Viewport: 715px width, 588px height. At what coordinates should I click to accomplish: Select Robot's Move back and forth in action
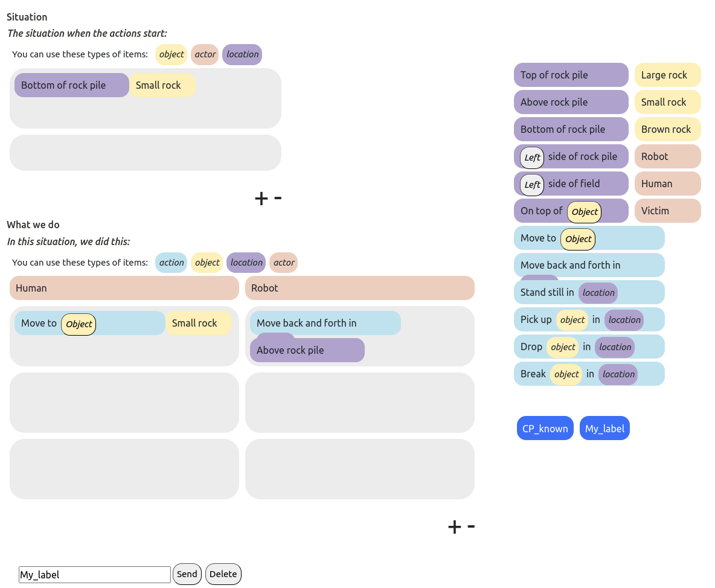325,323
